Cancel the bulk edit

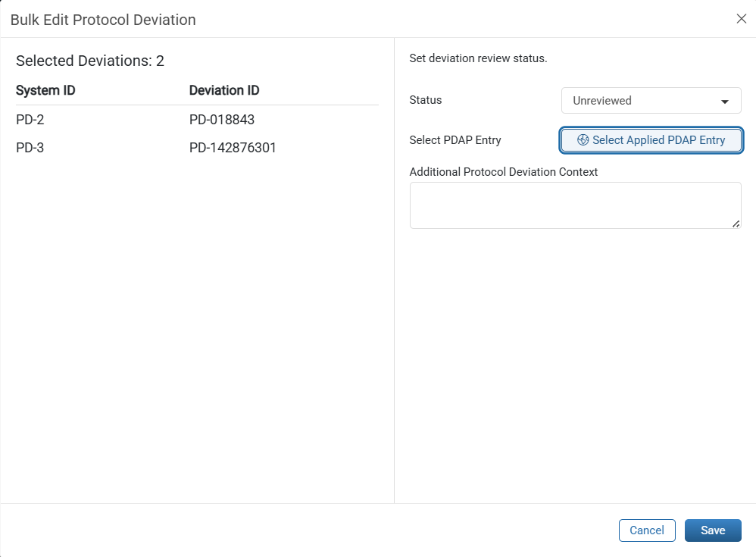[647, 530]
